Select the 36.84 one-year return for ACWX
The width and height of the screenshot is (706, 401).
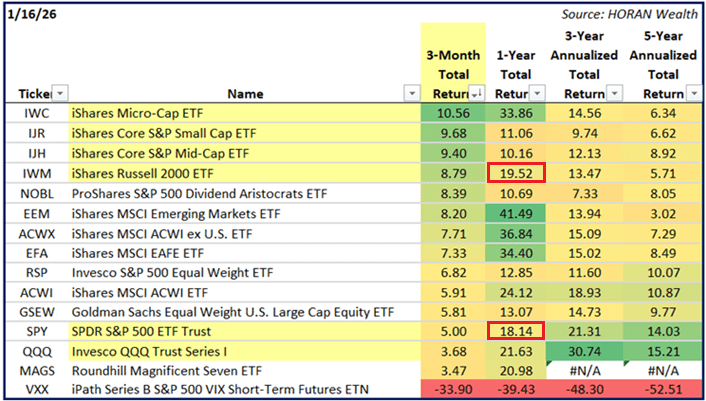pyautogui.click(x=516, y=234)
